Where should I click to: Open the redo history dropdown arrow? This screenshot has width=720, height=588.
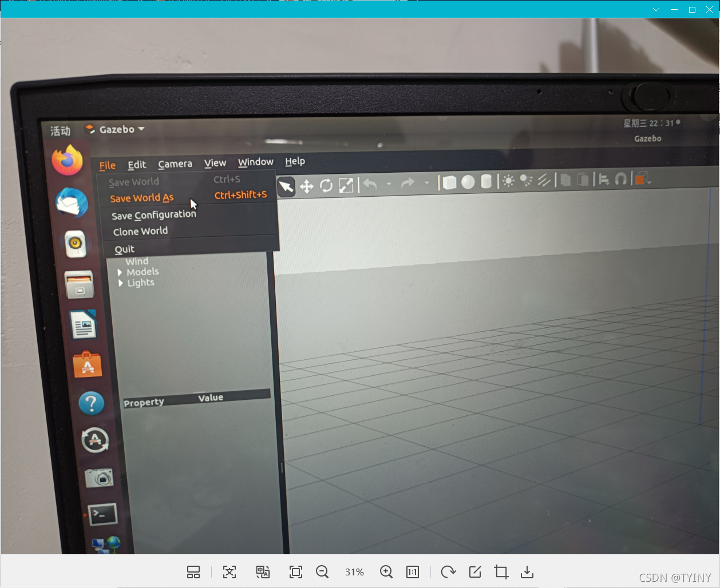pyautogui.click(x=426, y=182)
